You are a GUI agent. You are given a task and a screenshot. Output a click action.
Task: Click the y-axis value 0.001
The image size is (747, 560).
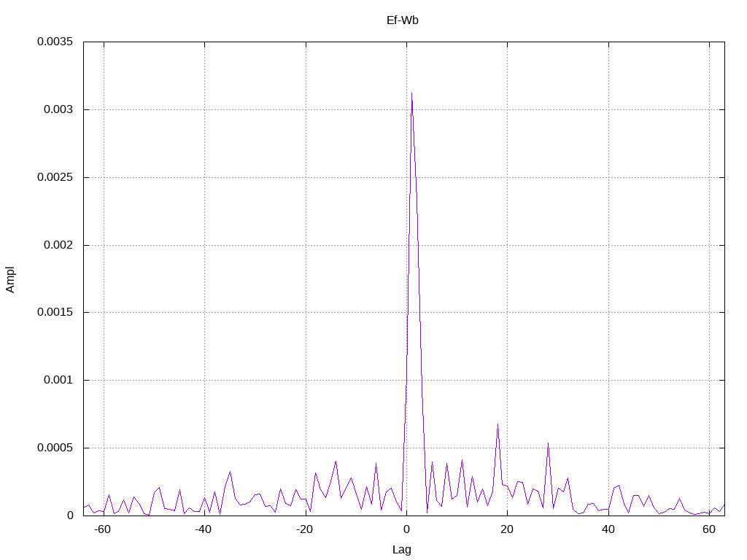coord(58,380)
